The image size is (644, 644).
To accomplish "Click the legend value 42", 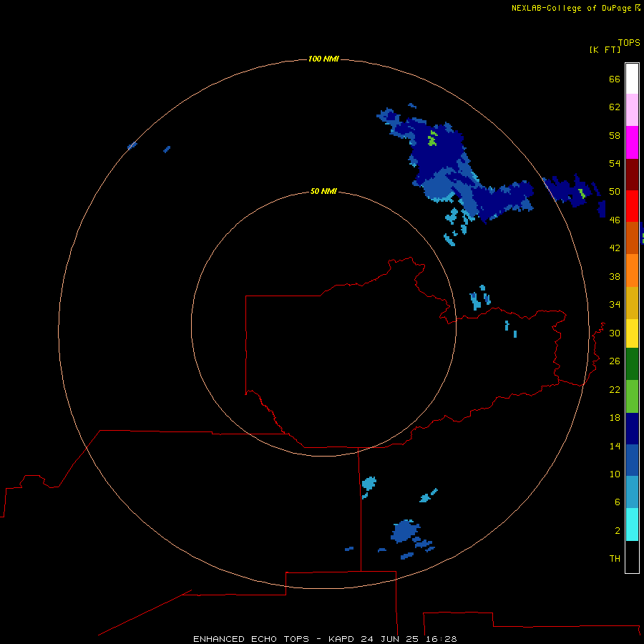I will coord(615,248).
